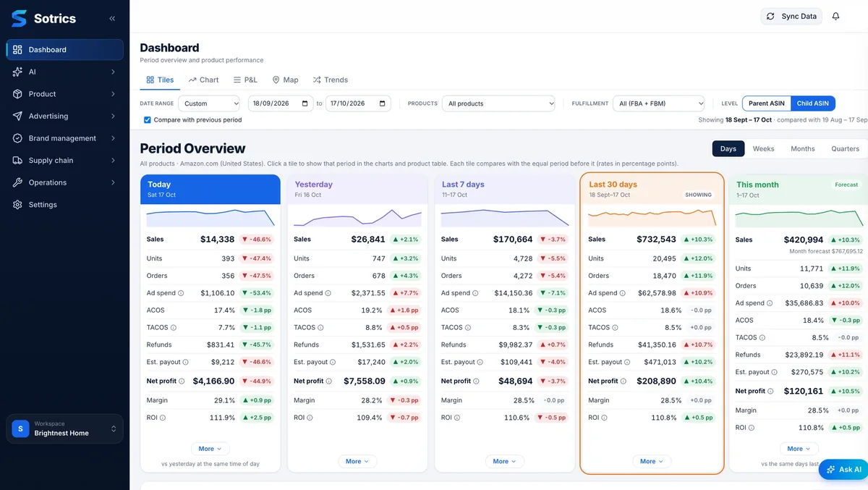The width and height of the screenshot is (868, 490).
Task: Click Ad spend info icon in This month tile
Action: pyautogui.click(x=770, y=303)
